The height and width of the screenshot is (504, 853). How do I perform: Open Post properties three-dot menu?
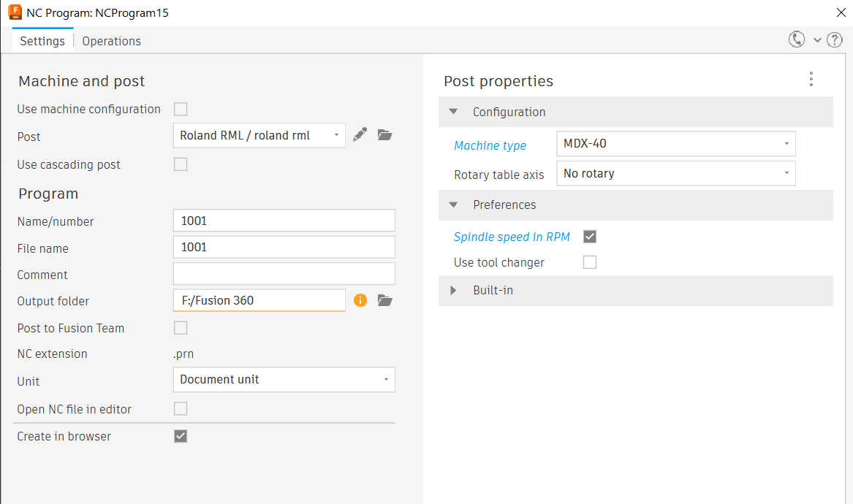811,80
